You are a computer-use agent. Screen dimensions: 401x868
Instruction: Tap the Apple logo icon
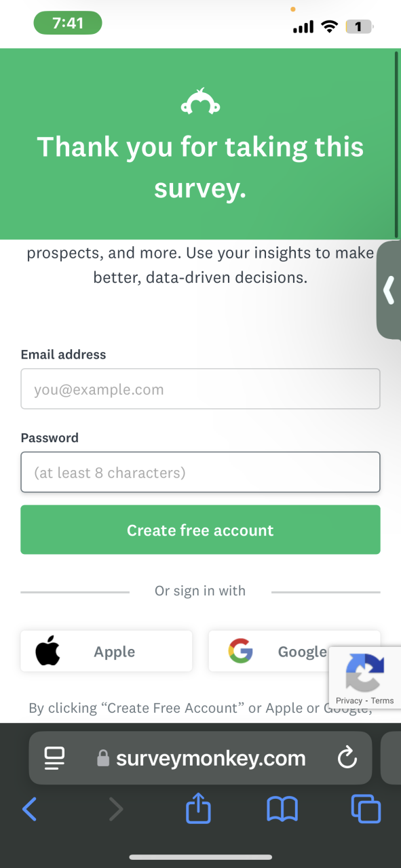point(48,651)
